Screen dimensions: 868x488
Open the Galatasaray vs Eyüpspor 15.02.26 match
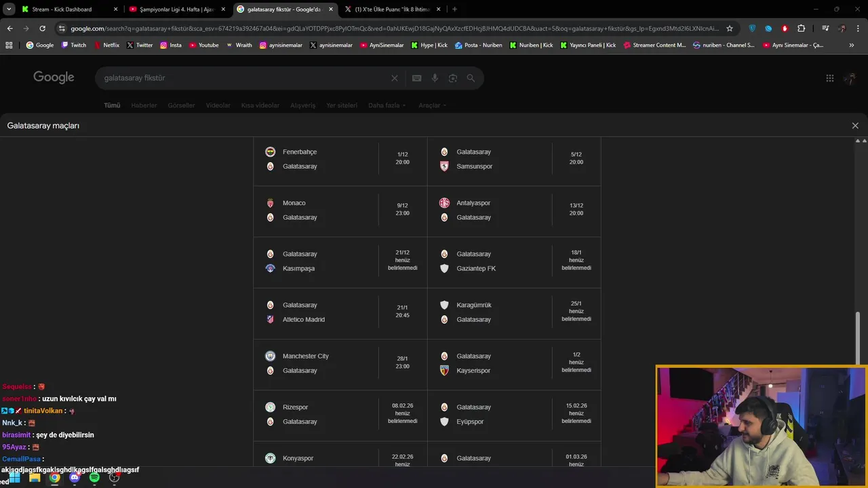coord(514,414)
